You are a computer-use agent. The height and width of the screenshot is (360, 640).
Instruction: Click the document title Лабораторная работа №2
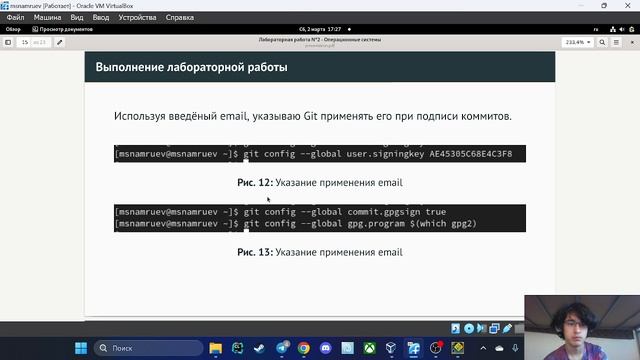click(320, 40)
